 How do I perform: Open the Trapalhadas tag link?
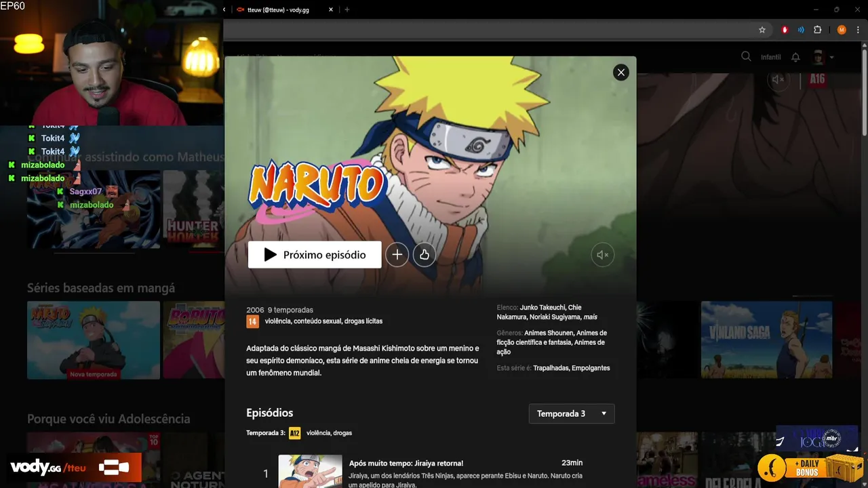coord(550,368)
